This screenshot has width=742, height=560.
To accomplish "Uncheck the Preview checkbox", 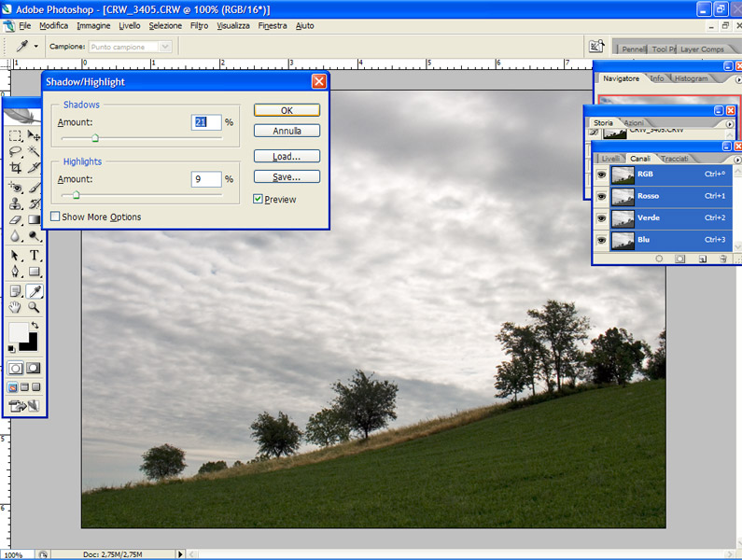I will point(259,199).
